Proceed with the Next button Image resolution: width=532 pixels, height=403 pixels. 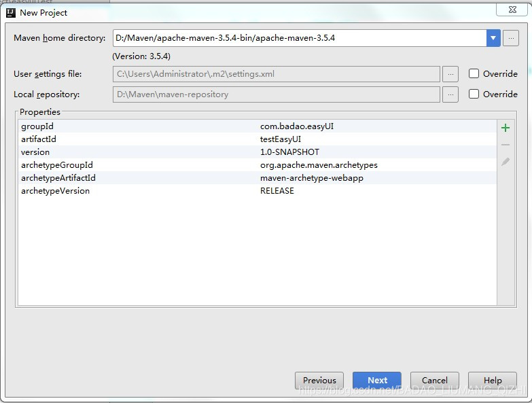pos(377,381)
